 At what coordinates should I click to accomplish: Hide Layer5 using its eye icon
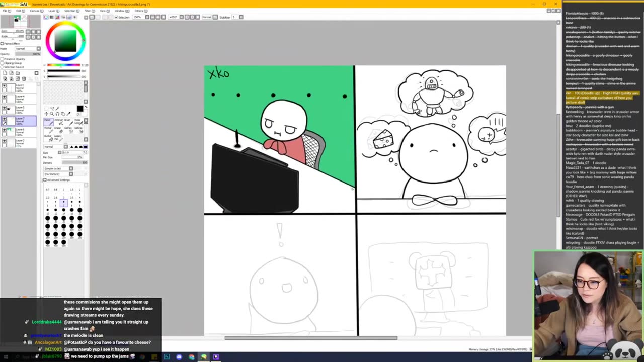pos(5,107)
